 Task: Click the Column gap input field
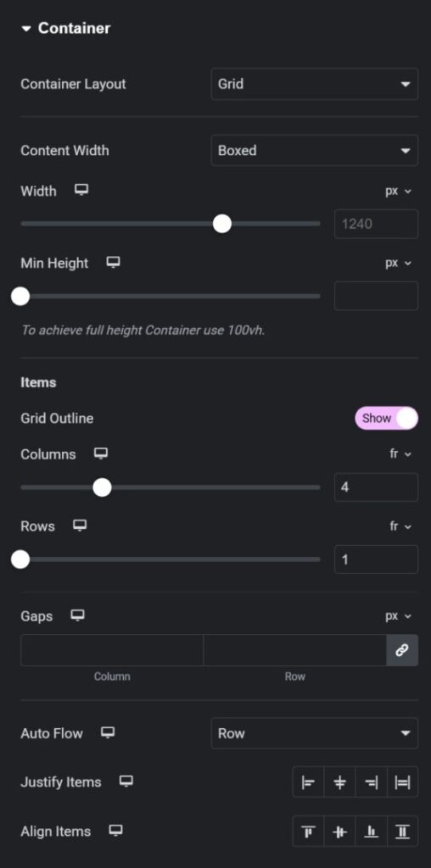tap(112, 650)
